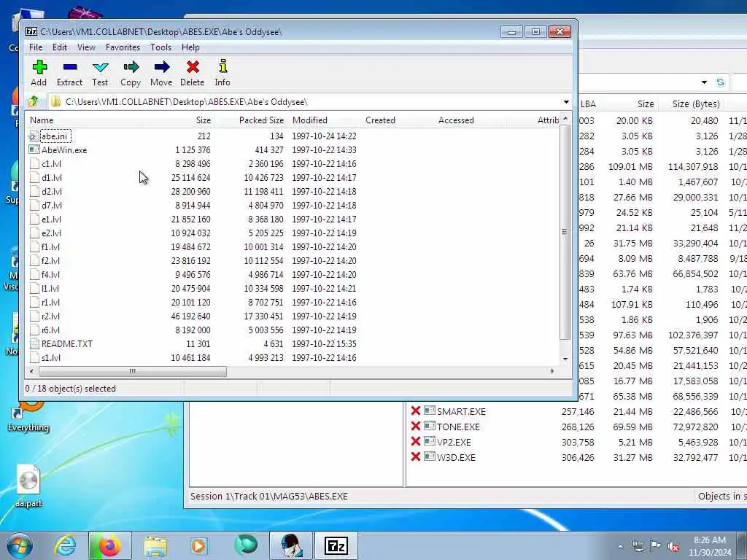Image resolution: width=747 pixels, height=560 pixels.
Task: Click the red X beside VP2.EXE in the back window
Action: click(415, 441)
